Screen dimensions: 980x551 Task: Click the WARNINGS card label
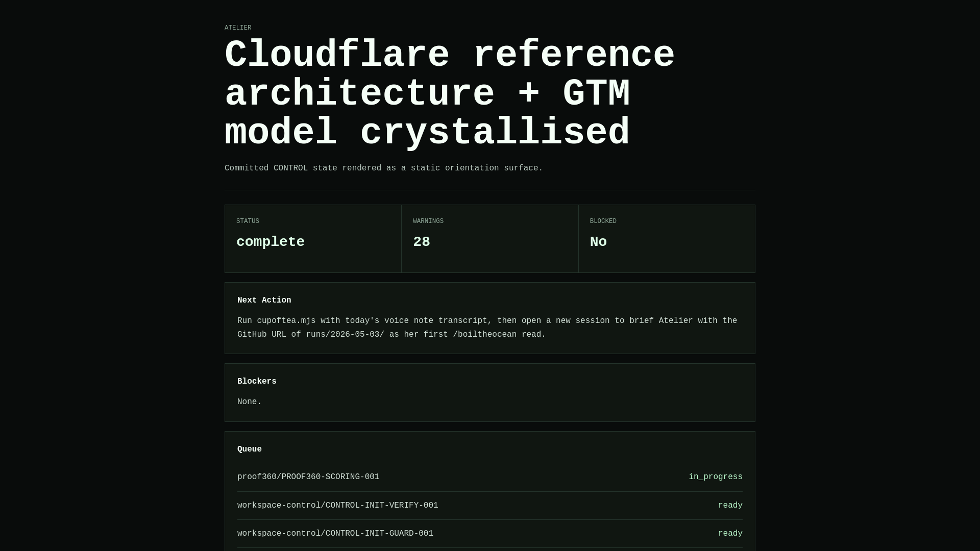pos(428,221)
